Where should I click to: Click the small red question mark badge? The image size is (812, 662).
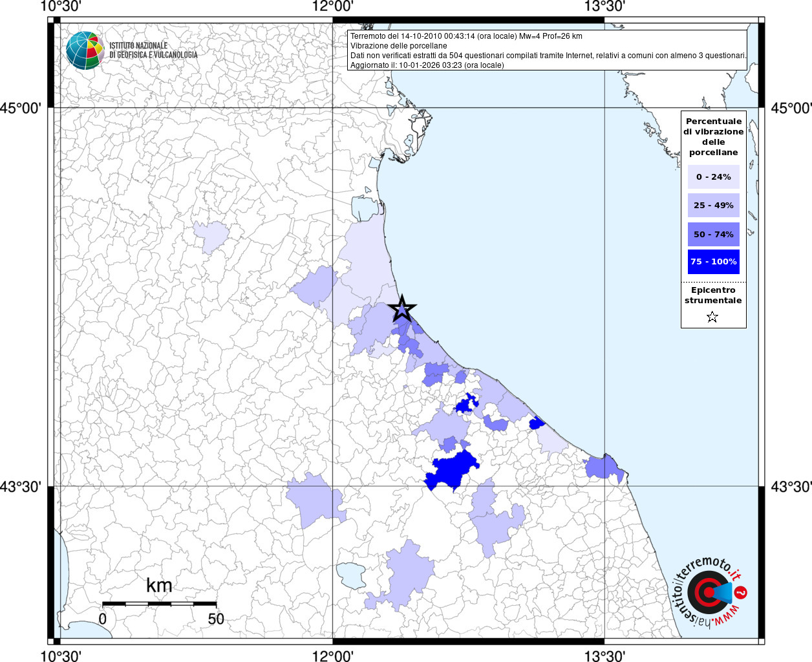742,592
